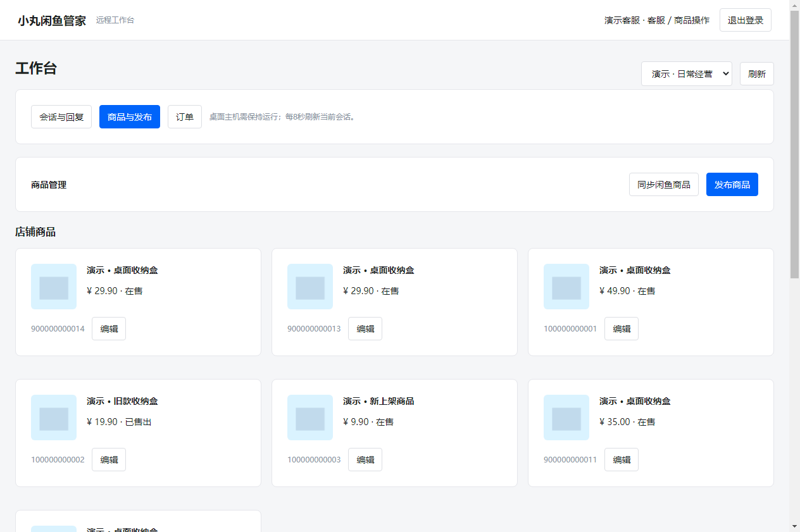Click product ID 900000000013
Screen dimensions: 800x532
[x=314, y=329]
